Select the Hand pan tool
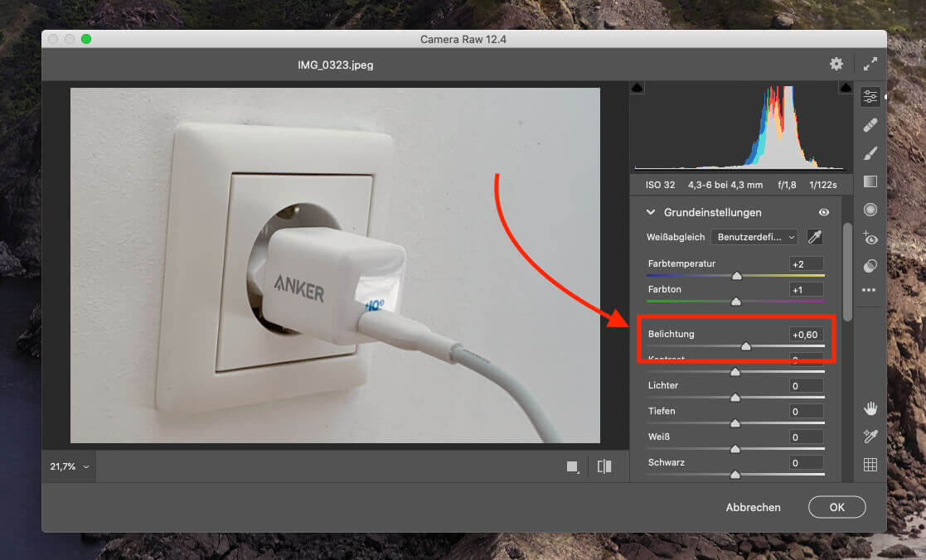 (870, 408)
